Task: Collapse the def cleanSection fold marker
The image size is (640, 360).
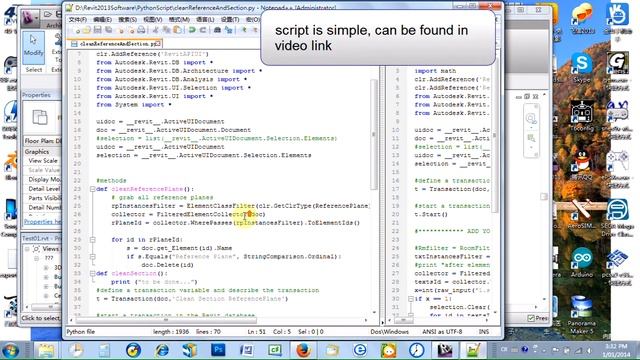Action: click(93, 273)
